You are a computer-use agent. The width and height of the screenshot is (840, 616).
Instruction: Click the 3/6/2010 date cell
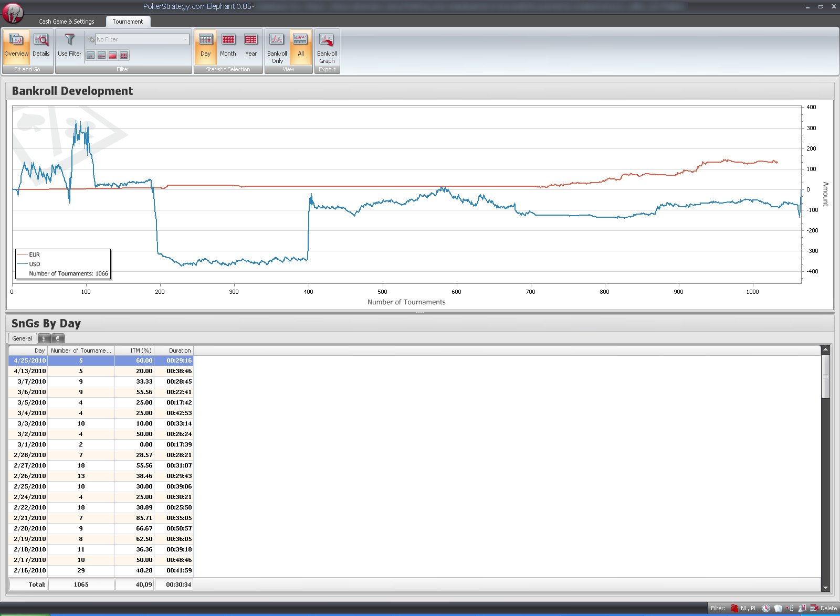tap(28, 392)
